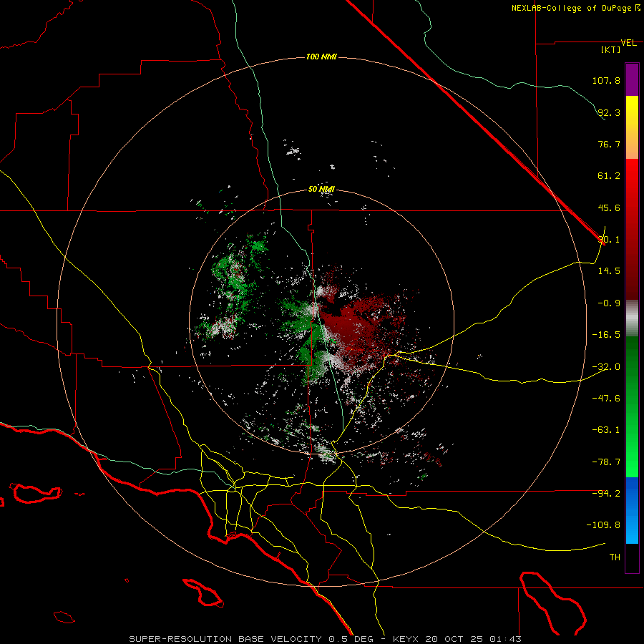Click the -63.1 value on velocity legend

(606, 429)
